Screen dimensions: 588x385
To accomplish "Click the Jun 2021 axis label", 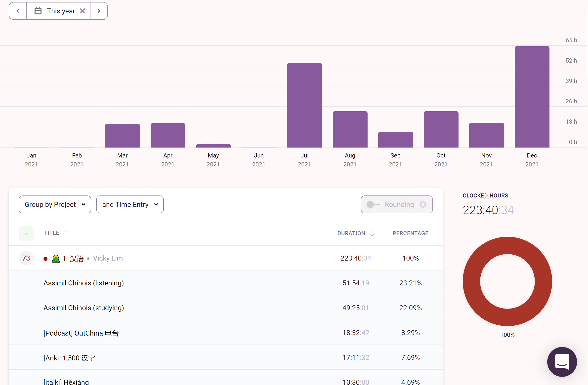I will click(259, 160).
